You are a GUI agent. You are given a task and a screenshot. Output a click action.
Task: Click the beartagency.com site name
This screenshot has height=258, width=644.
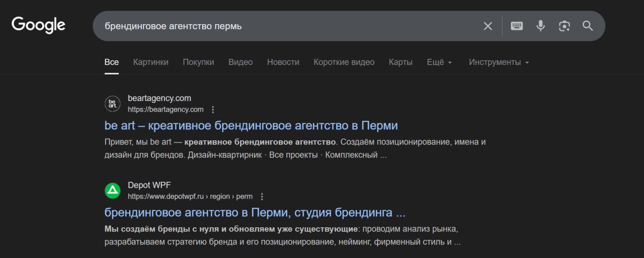click(x=159, y=98)
